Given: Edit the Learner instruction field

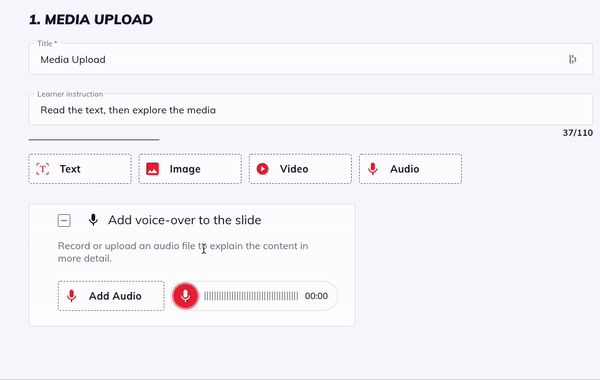Looking at the screenshot, I should point(311,109).
